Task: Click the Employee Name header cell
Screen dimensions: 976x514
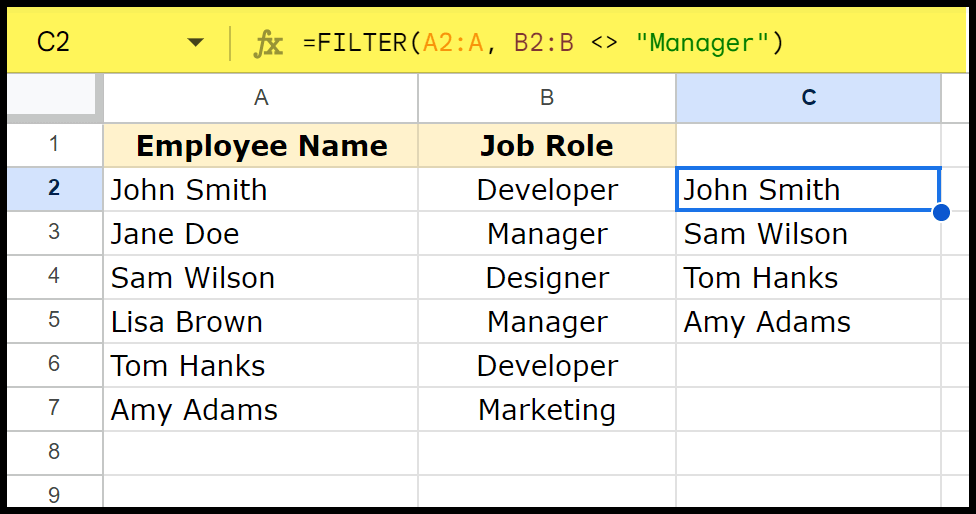Action: coord(261,145)
